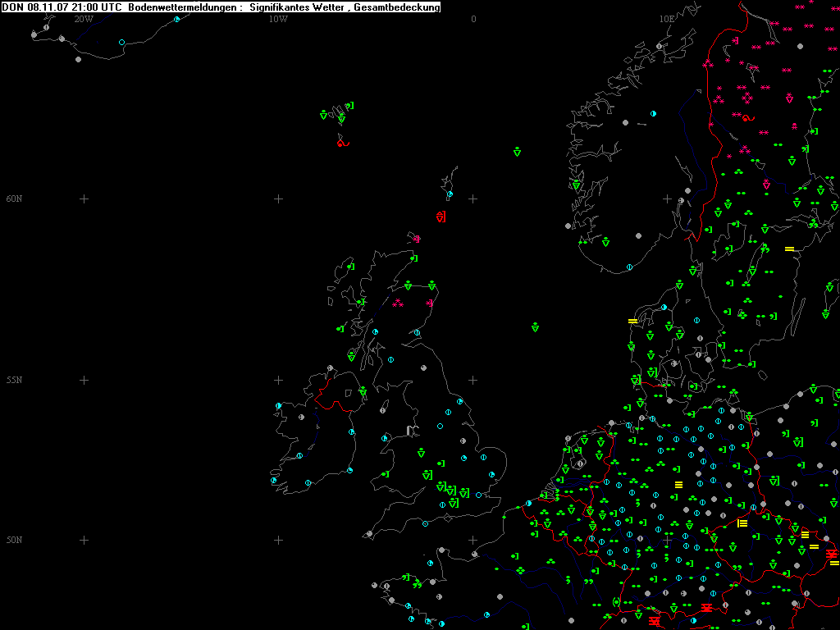
Task: Click yellow fog symbol with vertical left bar
Action: pos(742,523)
